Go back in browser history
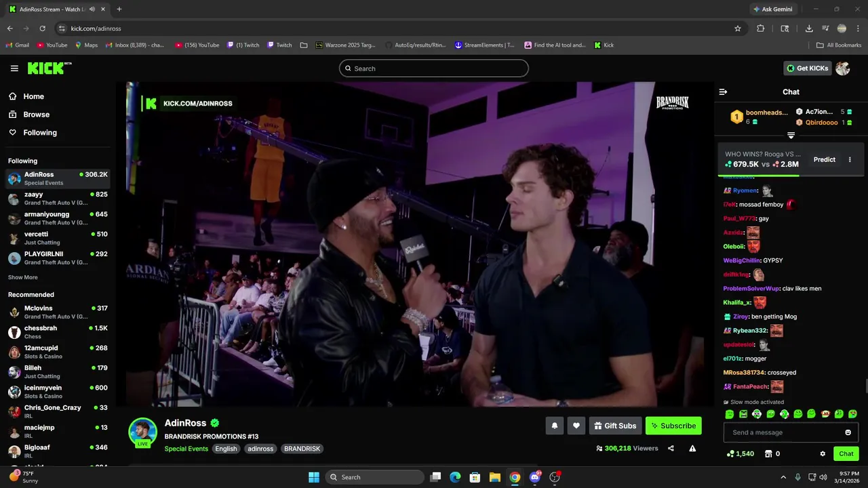868x488 pixels. tap(9, 28)
